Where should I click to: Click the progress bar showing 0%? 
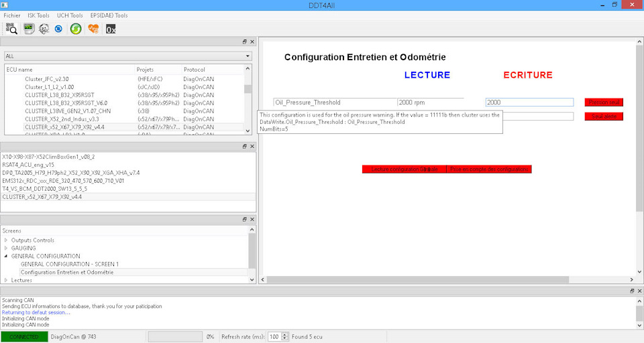(x=175, y=337)
